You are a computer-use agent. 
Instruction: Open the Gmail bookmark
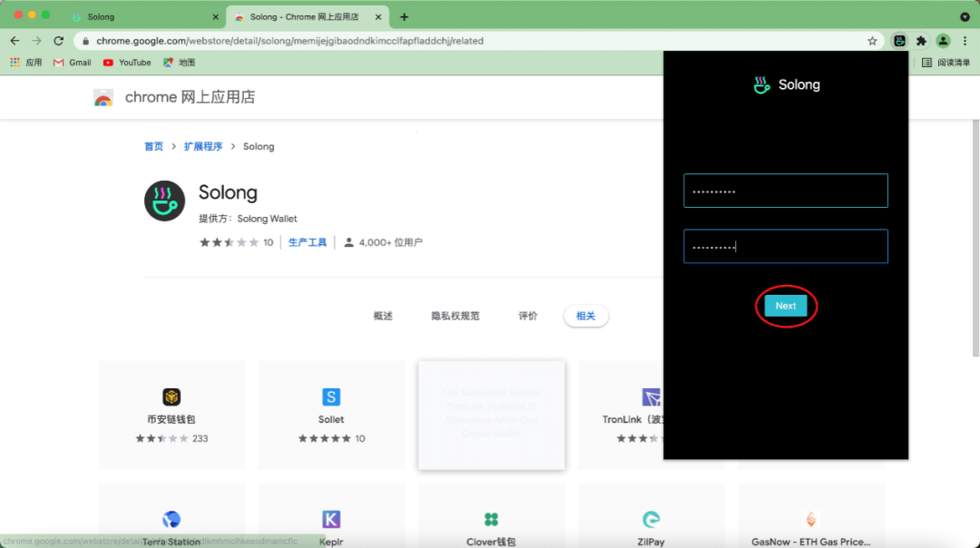(x=73, y=63)
